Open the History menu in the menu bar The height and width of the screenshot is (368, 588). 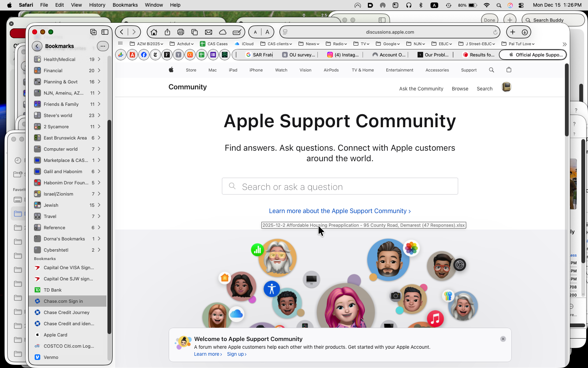click(97, 5)
